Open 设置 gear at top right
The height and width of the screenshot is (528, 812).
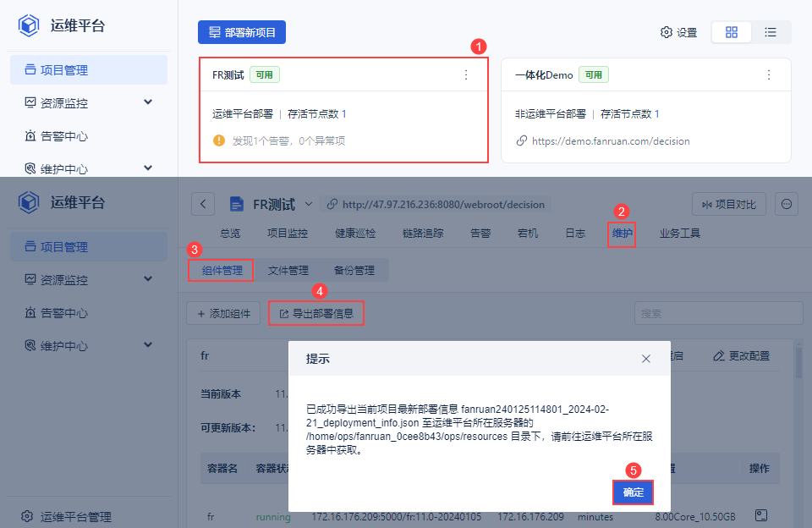pos(679,32)
